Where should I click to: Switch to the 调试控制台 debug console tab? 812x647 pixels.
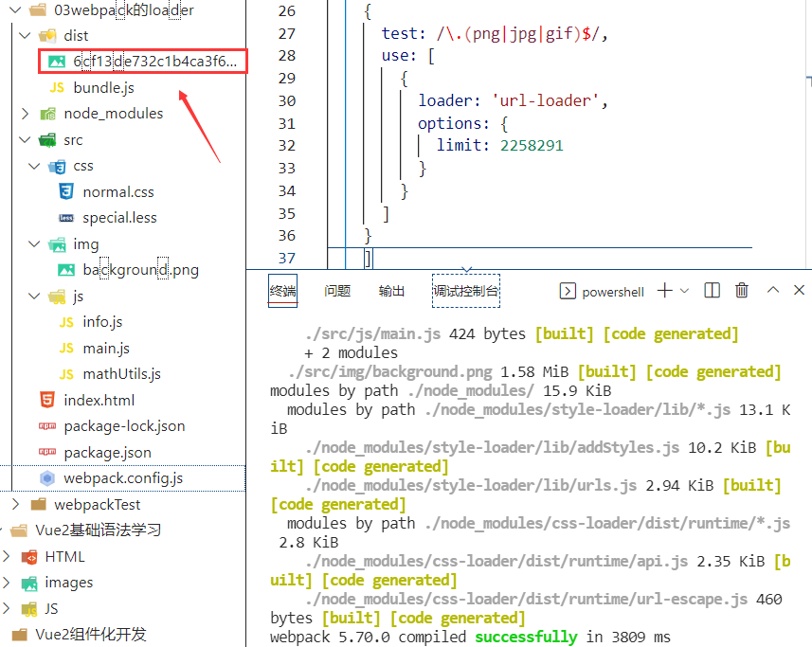tap(466, 291)
